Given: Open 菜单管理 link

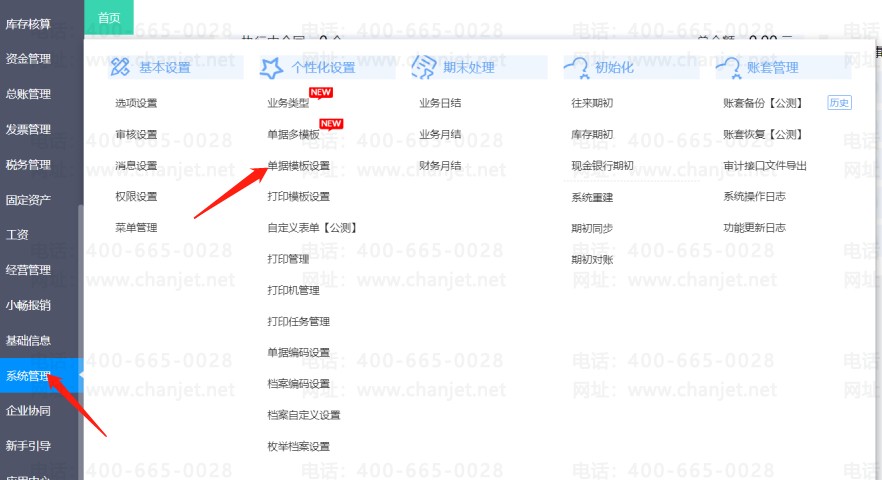Looking at the screenshot, I should [136, 228].
